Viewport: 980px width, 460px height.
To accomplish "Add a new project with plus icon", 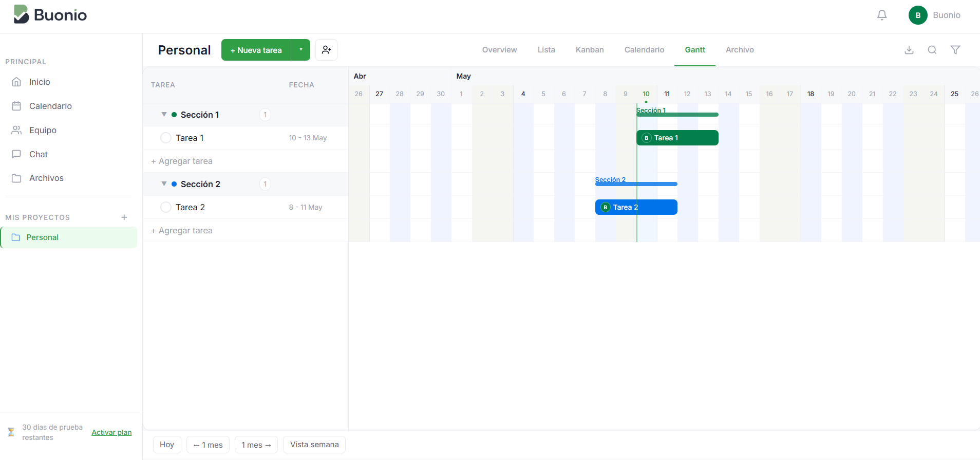I will [x=124, y=217].
